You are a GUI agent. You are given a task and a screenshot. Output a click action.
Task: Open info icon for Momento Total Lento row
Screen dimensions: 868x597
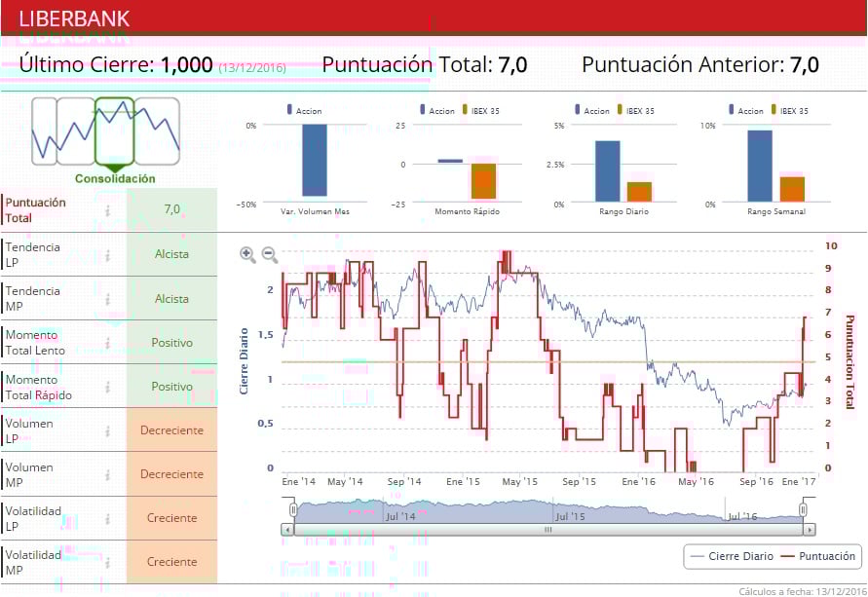coord(108,343)
